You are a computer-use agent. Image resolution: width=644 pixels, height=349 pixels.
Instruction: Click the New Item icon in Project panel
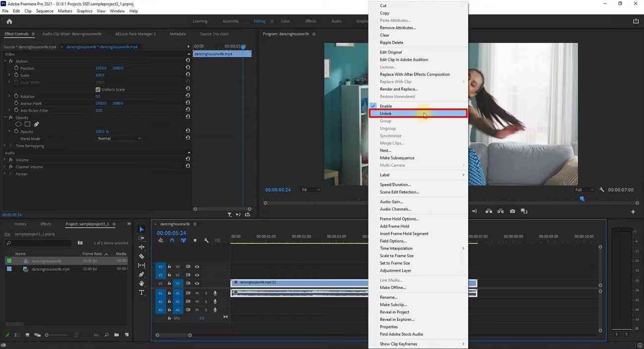(x=127, y=335)
